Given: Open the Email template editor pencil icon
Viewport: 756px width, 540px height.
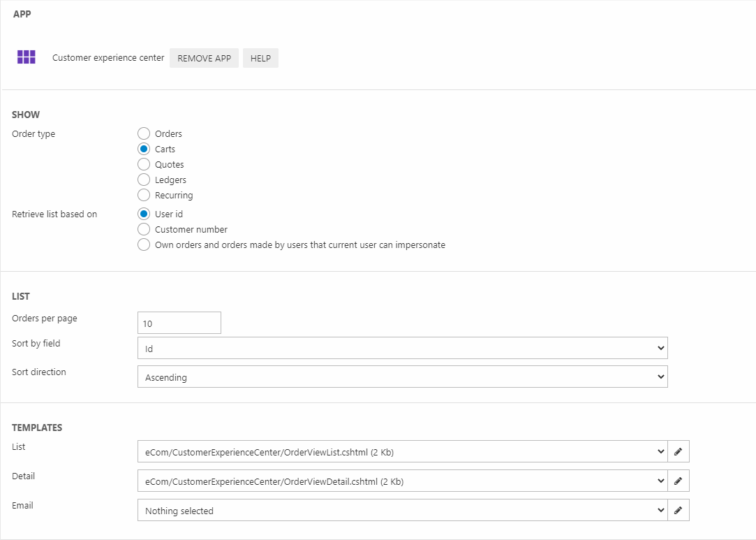Looking at the screenshot, I should tap(678, 511).
